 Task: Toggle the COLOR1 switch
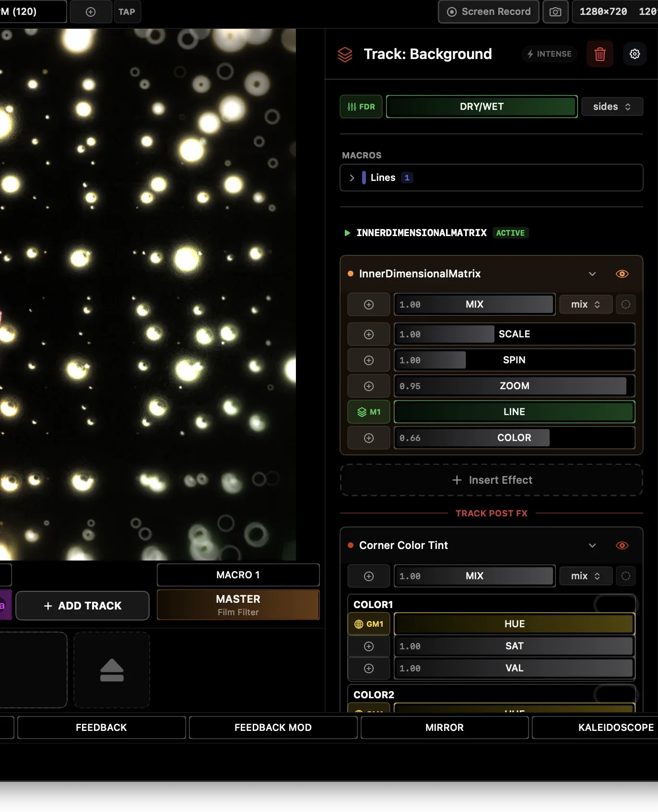(615, 604)
